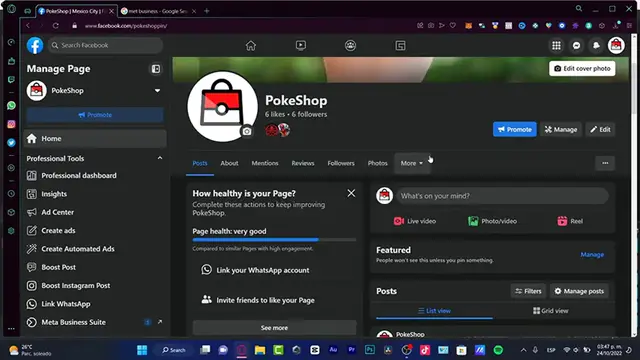
Task: Click the Facebook logo
Action: click(x=35, y=45)
